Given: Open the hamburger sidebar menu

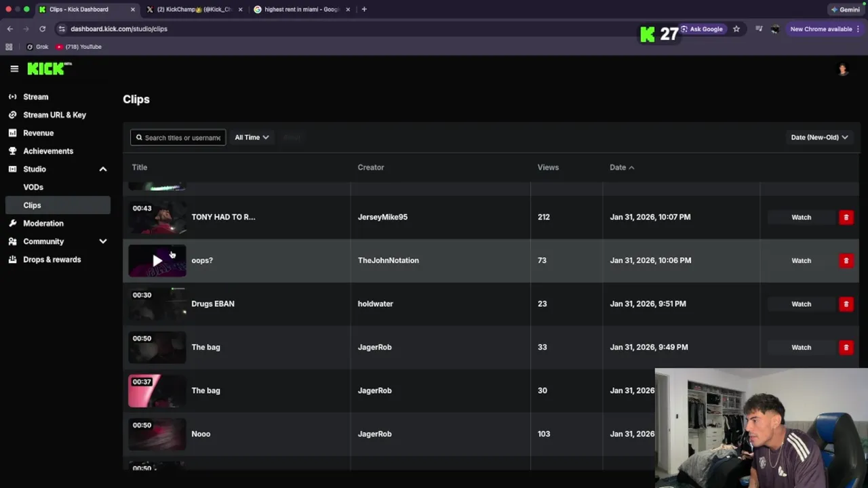Looking at the screenshot, I should click(14, 68).
